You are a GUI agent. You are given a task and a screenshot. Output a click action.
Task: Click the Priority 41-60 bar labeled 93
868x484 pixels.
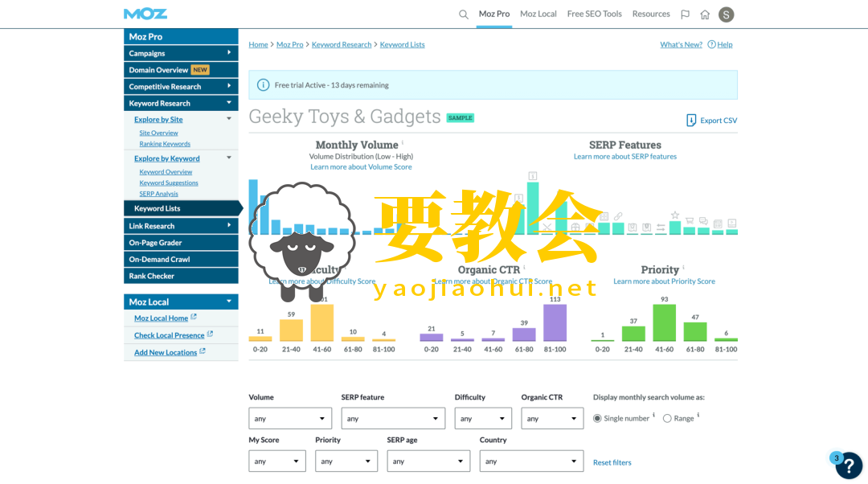[x=665, y=322]
